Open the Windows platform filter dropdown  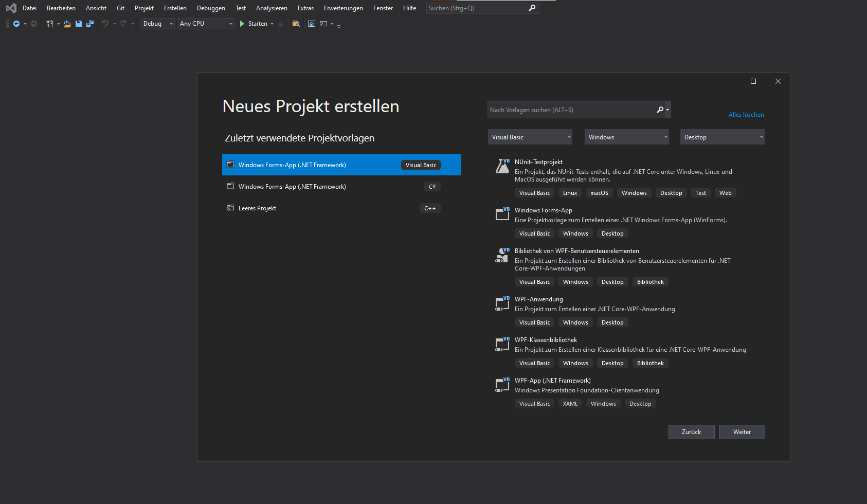pos(627,137)
